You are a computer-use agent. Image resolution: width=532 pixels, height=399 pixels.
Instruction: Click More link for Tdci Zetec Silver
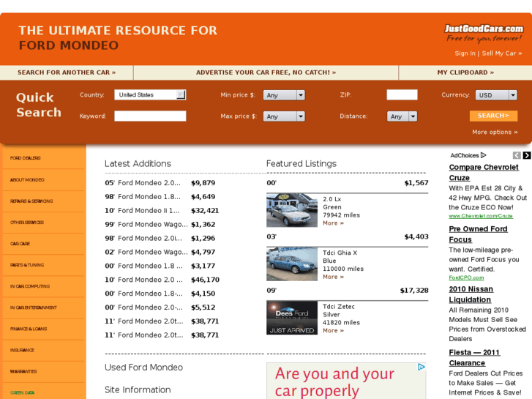pos(333,330)
